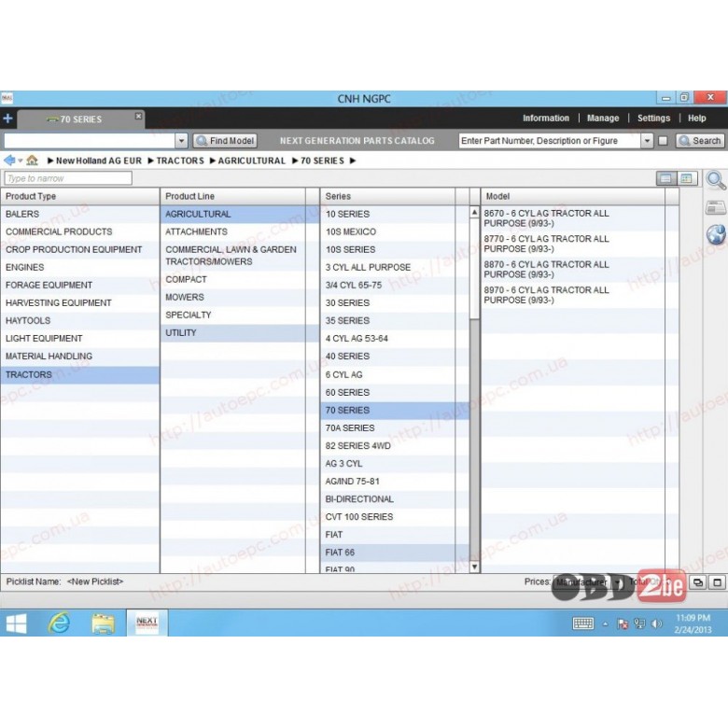This screenshot has height=728, width=728.
Task: Select BI-DIRECTIONAL series
Action: (395, 499)
